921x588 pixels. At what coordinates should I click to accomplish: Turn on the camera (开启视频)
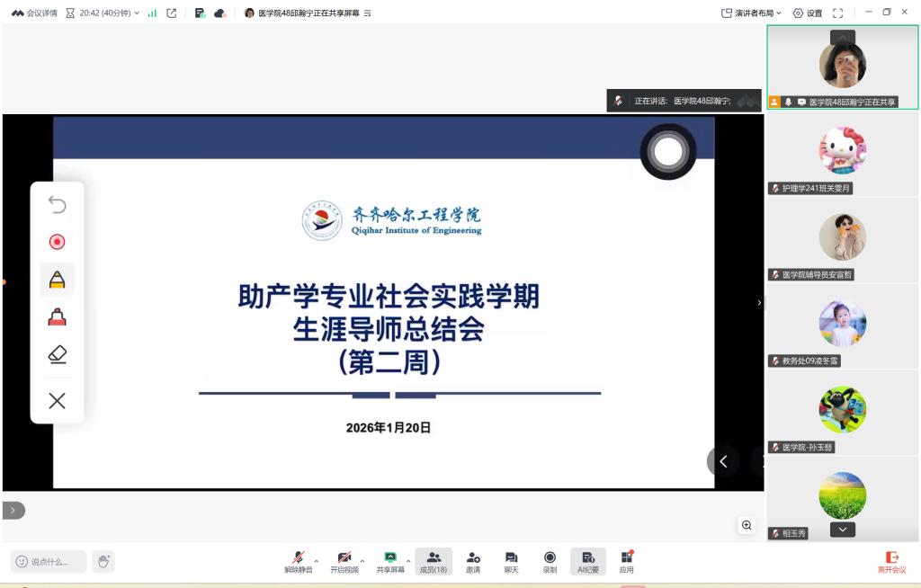(x=344, y=561)
